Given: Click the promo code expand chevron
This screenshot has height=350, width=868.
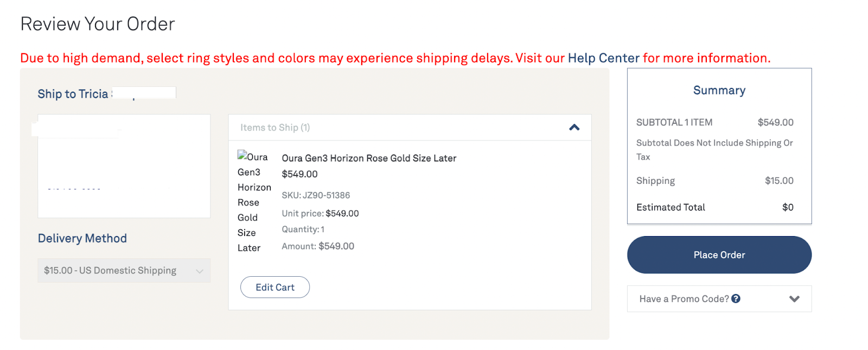Looking at the screenshot, I should (795, 298).
